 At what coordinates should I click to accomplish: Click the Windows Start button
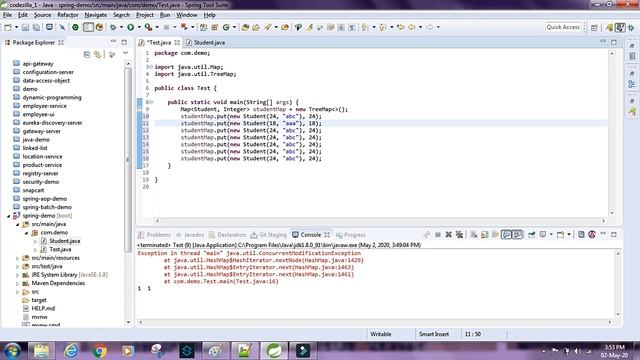point(12,351)
